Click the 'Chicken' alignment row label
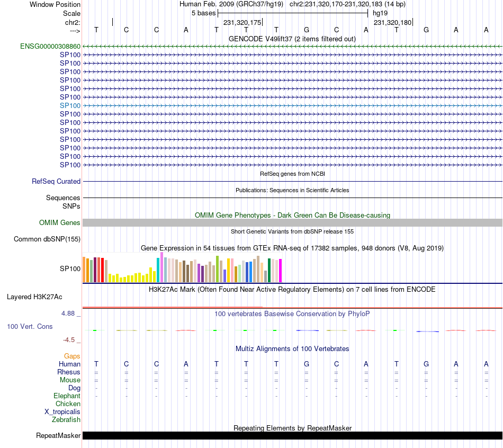The width and height of the screenshot is (503, 448). (x=68, y=404)
